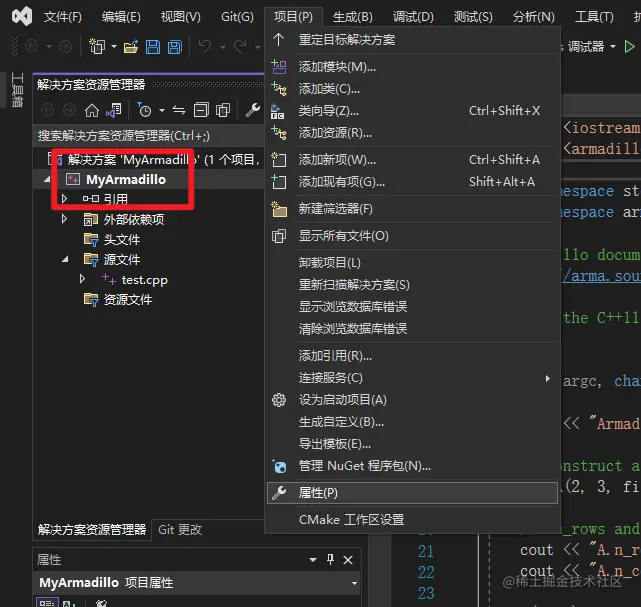
Task: Open 调试器 dropdown arrow
Action: (613, 47)
